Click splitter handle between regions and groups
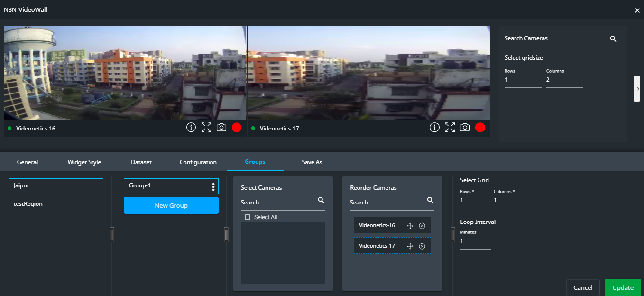Viewport: 644px width, 296px height. pos(112,235)
